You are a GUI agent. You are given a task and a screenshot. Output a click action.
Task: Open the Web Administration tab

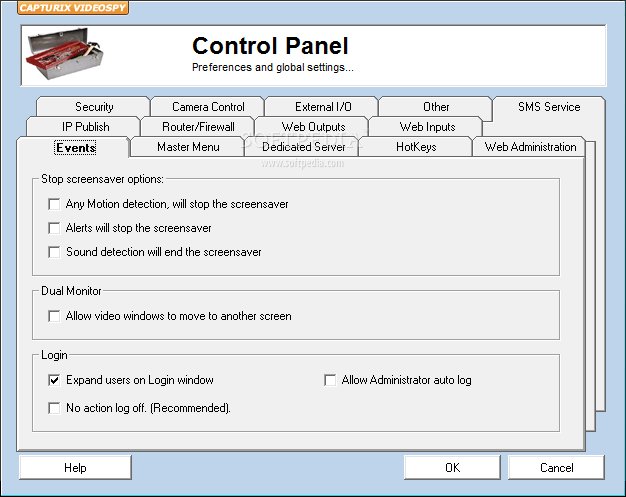pyautogui.click(x=530, y=147)
